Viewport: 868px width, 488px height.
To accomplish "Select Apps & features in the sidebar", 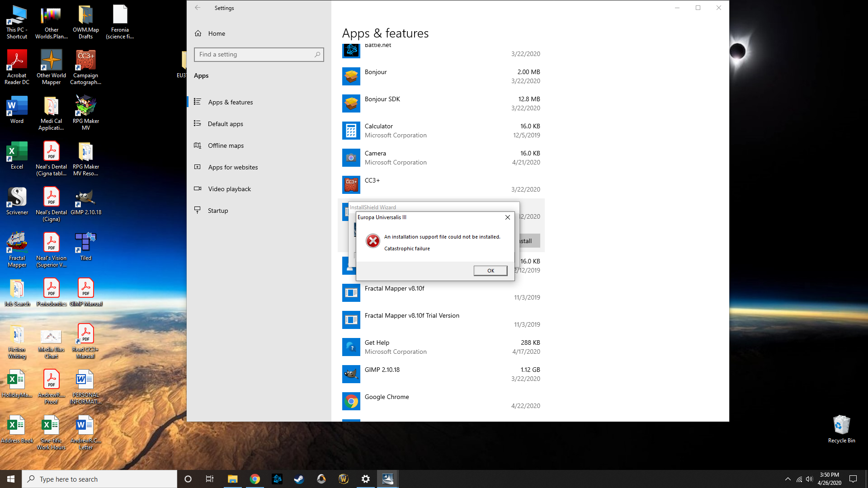I will [x=259, y=102].
